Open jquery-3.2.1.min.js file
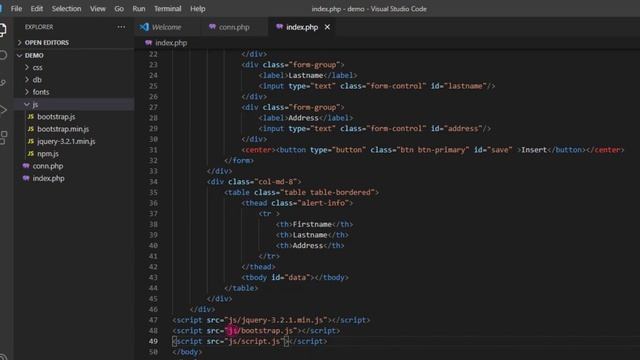Viewport: 640px width, 360px height. click(74, 141)
